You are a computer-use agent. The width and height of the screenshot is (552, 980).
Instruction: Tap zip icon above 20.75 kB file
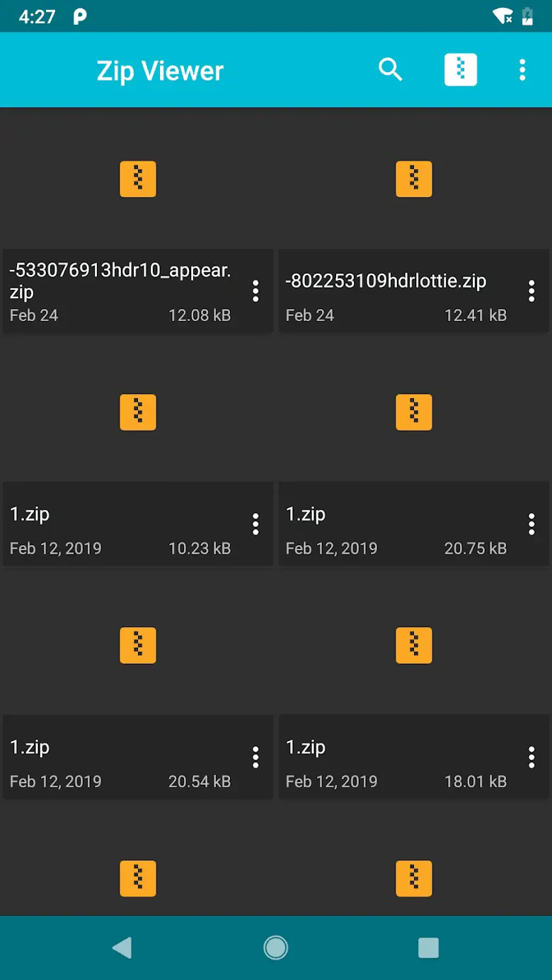[414, 412]
